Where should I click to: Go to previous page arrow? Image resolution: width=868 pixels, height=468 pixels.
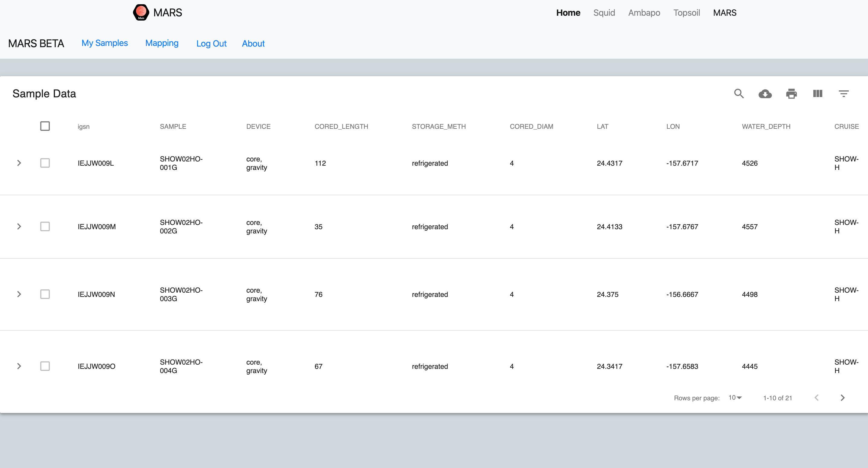[x=816, y=398]
